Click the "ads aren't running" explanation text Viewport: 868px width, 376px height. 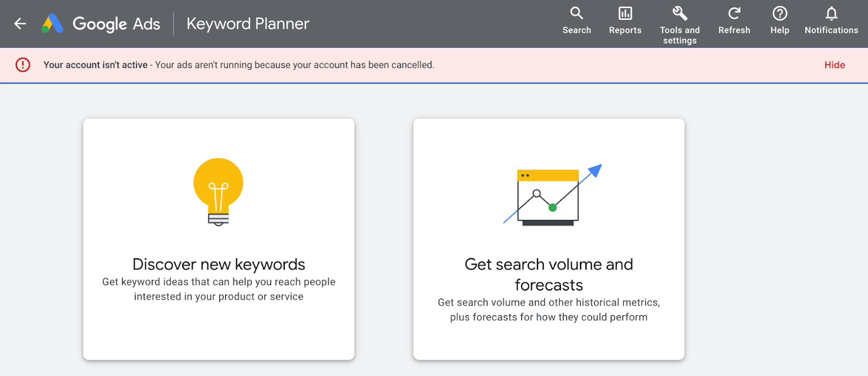coord(295,65)
